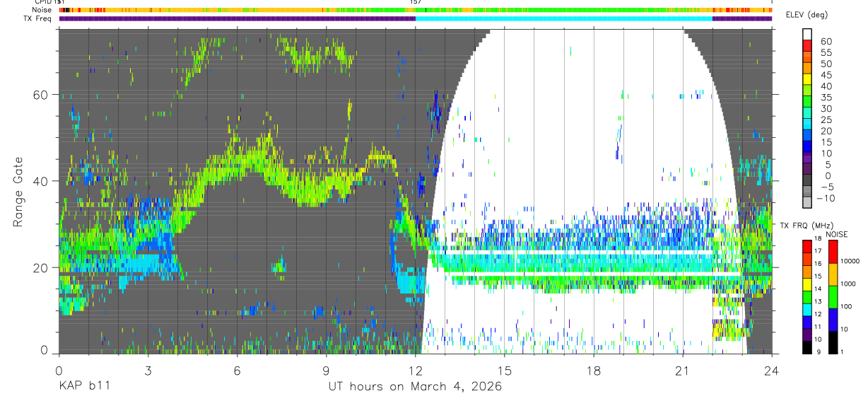Click the white top swatch of ELEV colorbar
The height and width of the screenshot is (401, 868).
coord(807,34)
